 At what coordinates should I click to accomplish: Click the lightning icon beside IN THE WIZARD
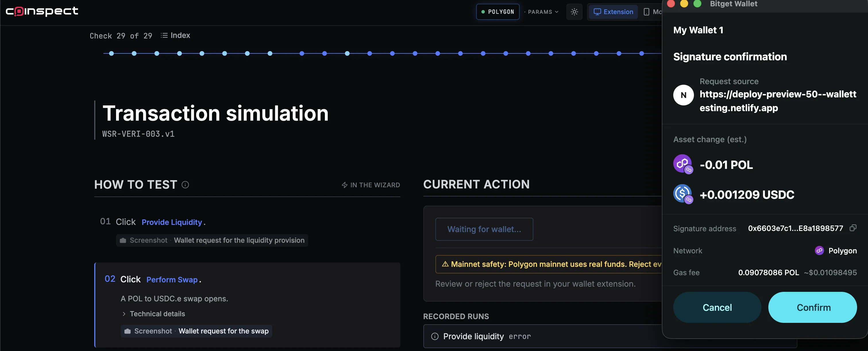[344, 185]
